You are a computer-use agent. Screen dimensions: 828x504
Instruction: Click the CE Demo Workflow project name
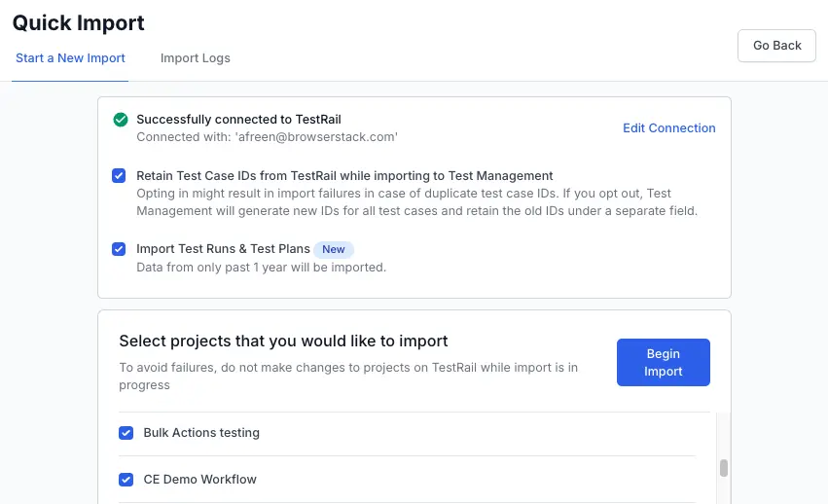coord(199,480)
